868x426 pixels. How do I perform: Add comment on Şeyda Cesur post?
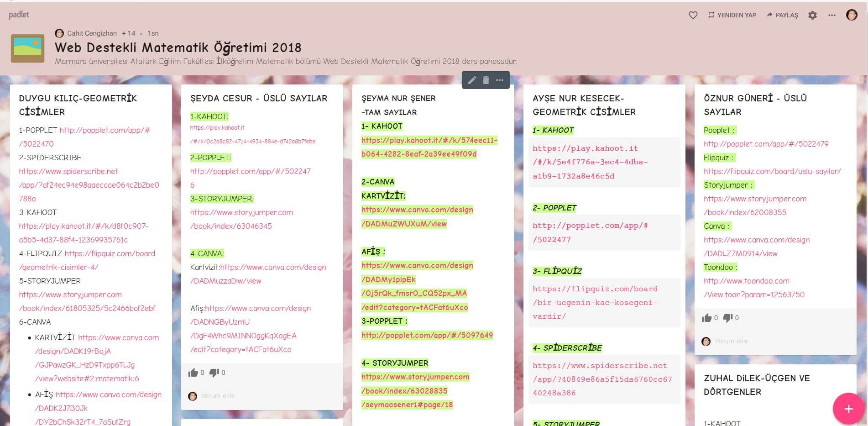(218, 396)
